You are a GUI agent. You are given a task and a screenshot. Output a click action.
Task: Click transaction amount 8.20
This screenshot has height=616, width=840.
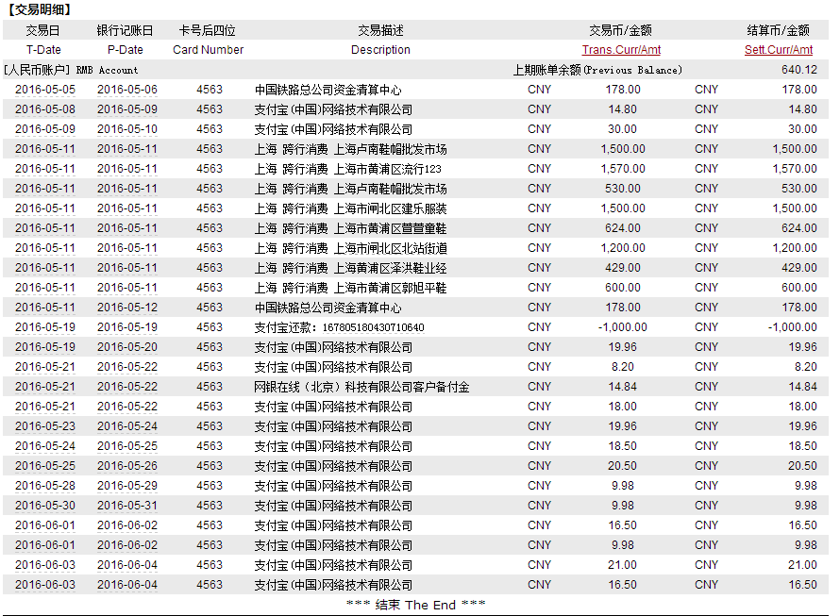pyautogui.click(x=623, y=367)
